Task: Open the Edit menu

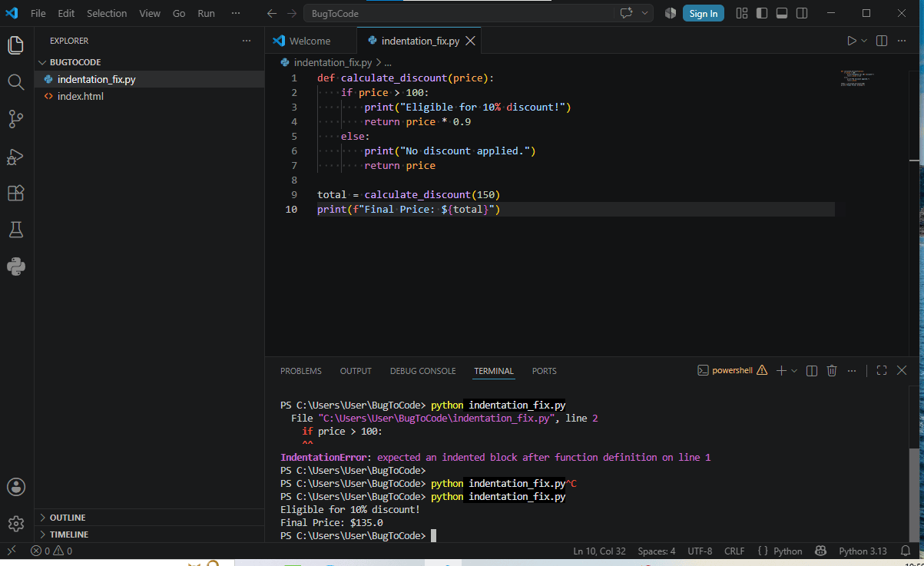Action: click(x=66, y=13)
